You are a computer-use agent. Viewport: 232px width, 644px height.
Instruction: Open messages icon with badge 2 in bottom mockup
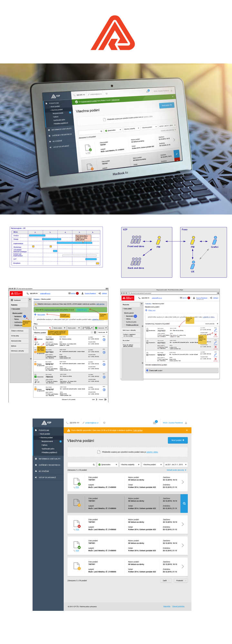click(155, 422)
